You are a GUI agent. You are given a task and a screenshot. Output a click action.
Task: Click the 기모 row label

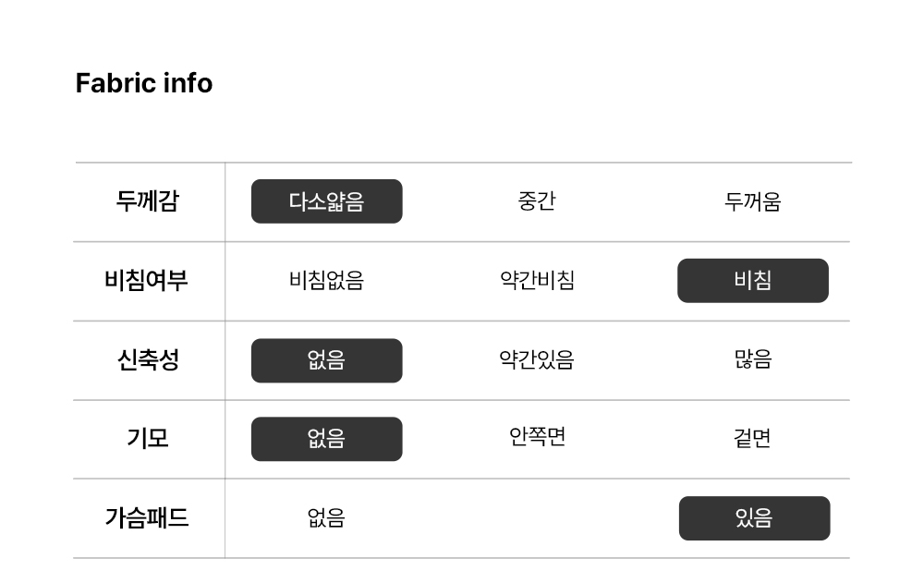(x=147, y=438)
